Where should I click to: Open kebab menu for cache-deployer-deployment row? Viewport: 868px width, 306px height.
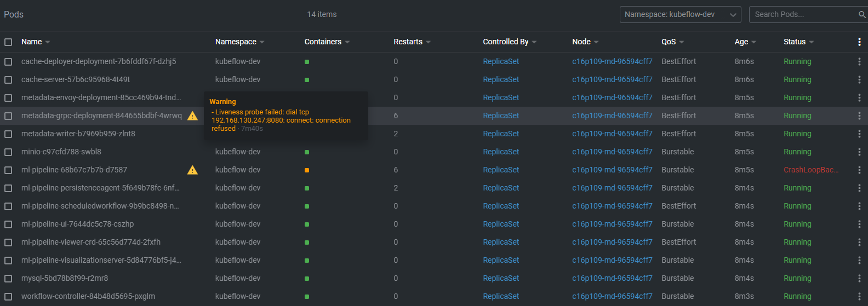pos(859,62)
